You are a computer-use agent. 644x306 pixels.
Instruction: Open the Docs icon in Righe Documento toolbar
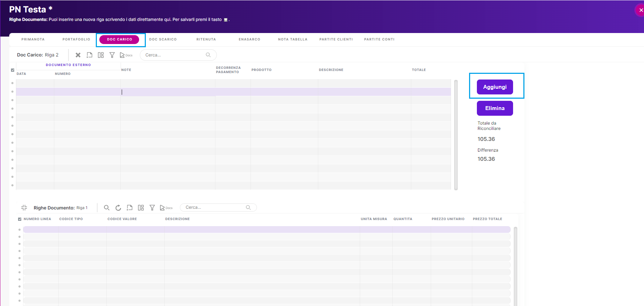point(166,208)
